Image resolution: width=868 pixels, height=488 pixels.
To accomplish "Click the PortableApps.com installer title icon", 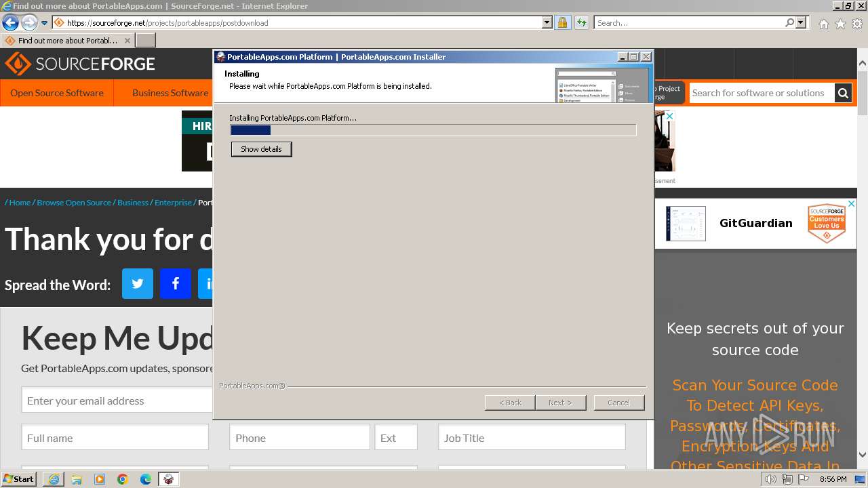I will (x=221, y=57).
